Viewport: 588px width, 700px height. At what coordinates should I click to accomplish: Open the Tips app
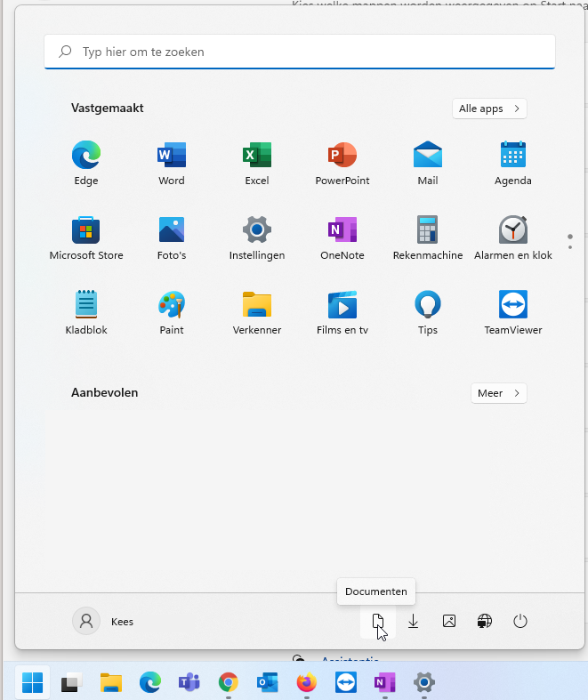coord(428,312)
